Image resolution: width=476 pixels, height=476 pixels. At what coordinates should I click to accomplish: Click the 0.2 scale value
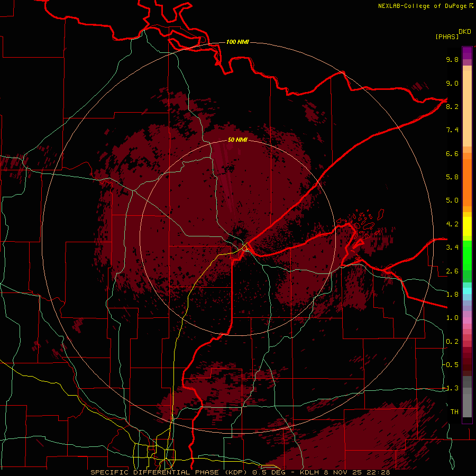point(452,342)
